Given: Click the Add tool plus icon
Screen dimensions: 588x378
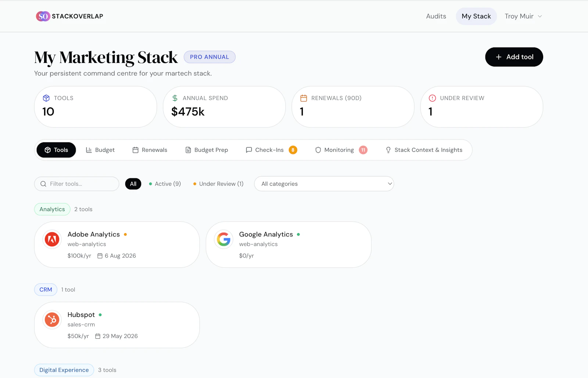Looking at the screenshot, I should click(499, 57).
